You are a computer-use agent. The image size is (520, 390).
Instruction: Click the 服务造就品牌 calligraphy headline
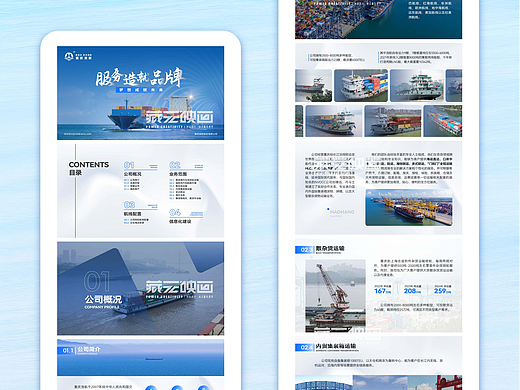pos(139,77)
